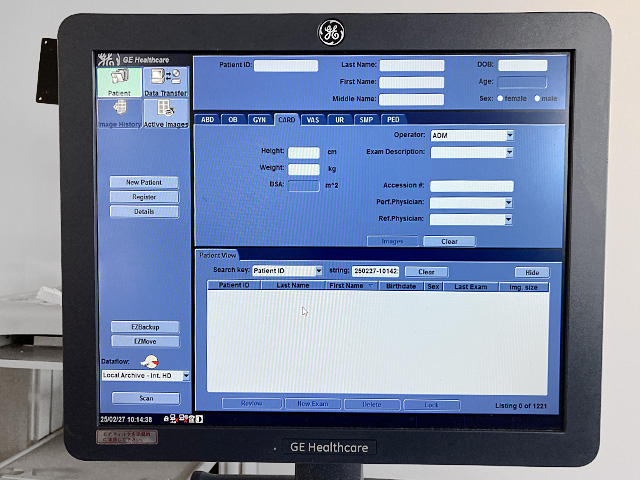
Task: Click the white D icon in status bar
Action: click(199, 419)
